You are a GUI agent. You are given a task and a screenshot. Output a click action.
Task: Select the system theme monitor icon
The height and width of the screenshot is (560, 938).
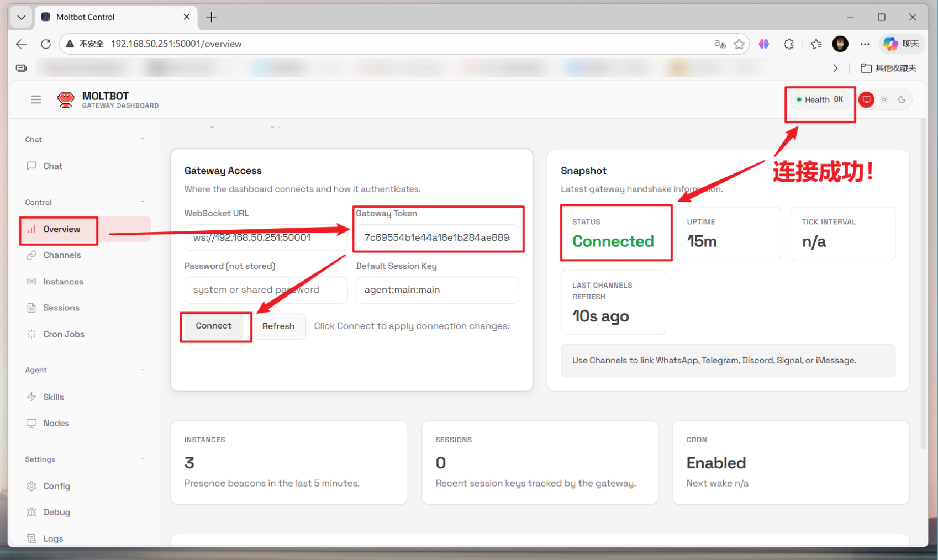click(866, 99)
